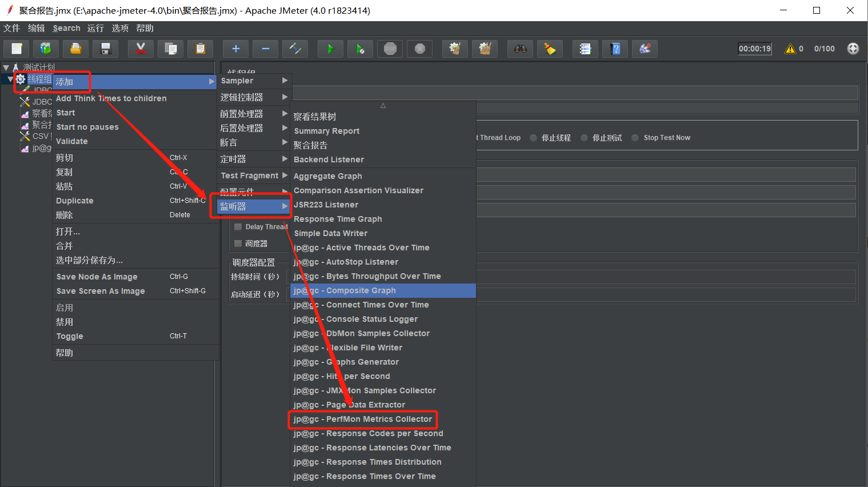This screenshot has height=487, width=868.
Task: Open the 运行 menu in menu bar
Action: point(95,28)
